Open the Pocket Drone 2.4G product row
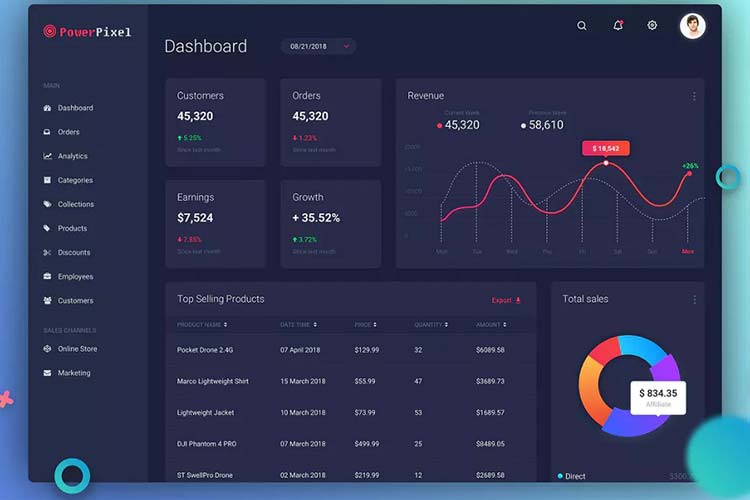The image size is (750, 500). pos(205,350)
